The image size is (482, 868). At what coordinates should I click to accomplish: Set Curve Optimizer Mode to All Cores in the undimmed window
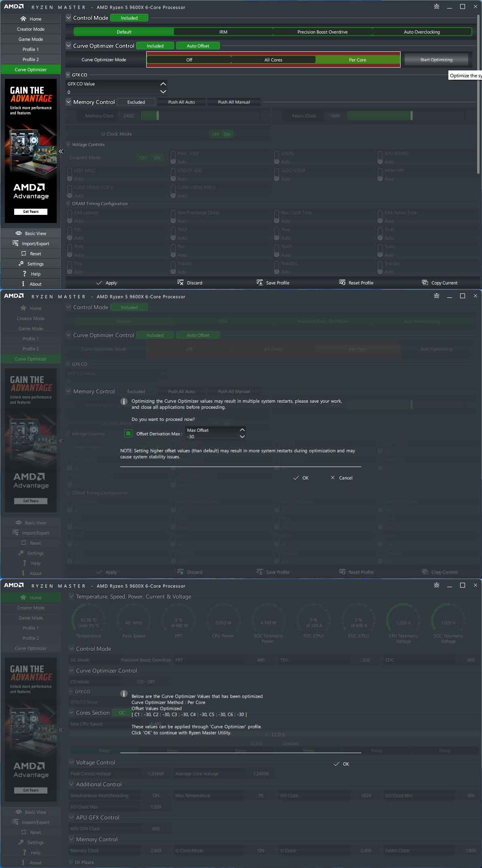click(273, 59)
